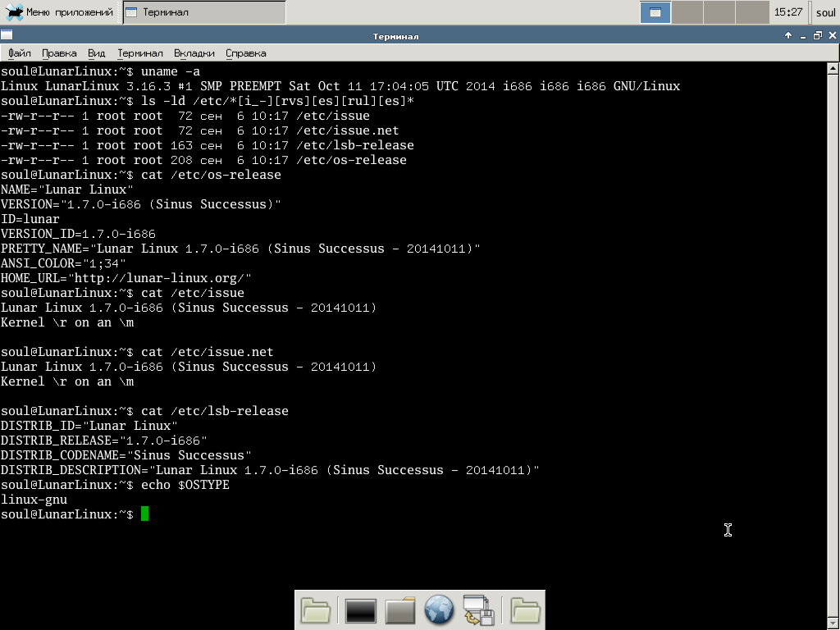The height and width of the screenshot is (630, 840).
Task: Click the HOME_URL lunar-linux.org line
Action: (126, 279)
